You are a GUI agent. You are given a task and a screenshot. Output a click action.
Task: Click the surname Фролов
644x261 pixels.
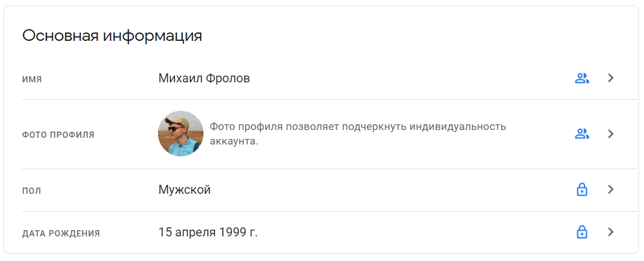coord(228,78)
